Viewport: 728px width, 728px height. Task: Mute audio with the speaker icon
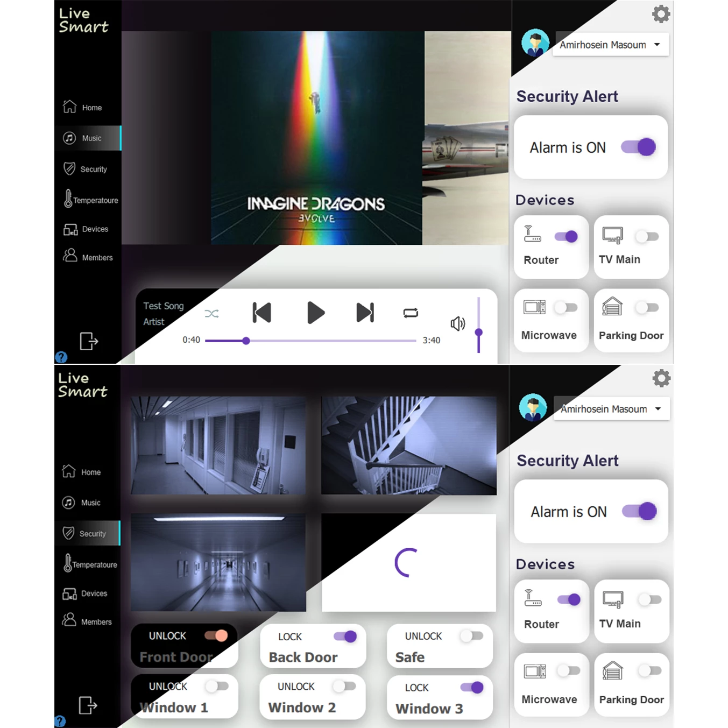pyautogui.click(x=457, y=323)
